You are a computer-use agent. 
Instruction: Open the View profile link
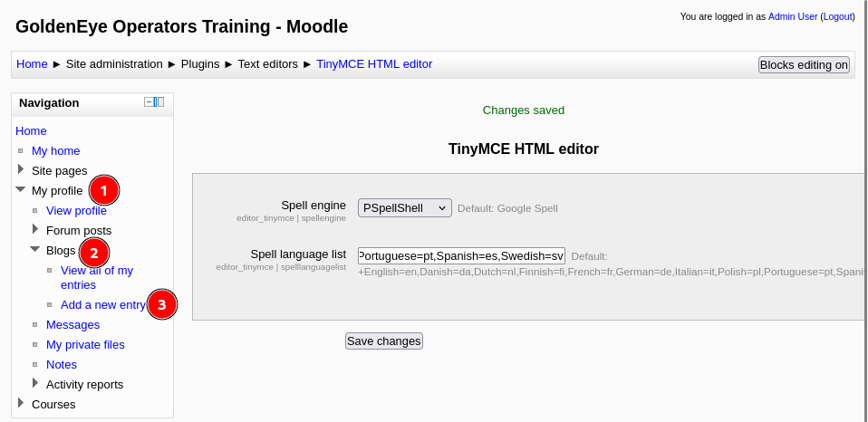(x=76, y=211)
